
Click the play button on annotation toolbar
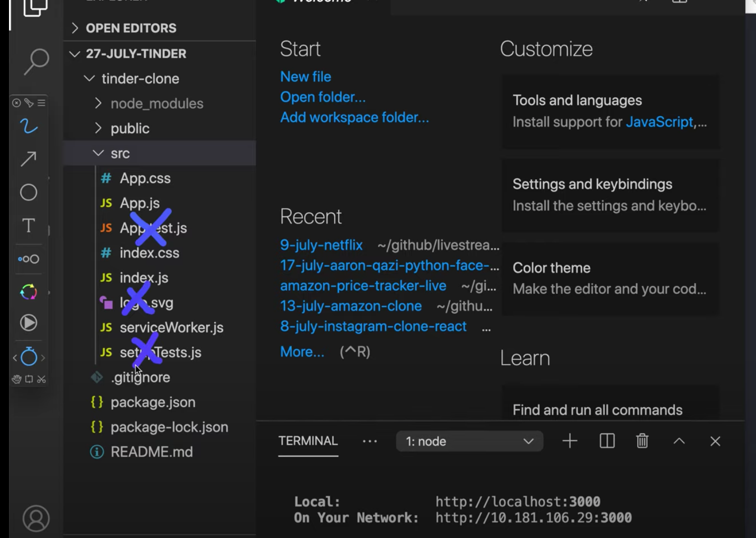tap(28, 323)
